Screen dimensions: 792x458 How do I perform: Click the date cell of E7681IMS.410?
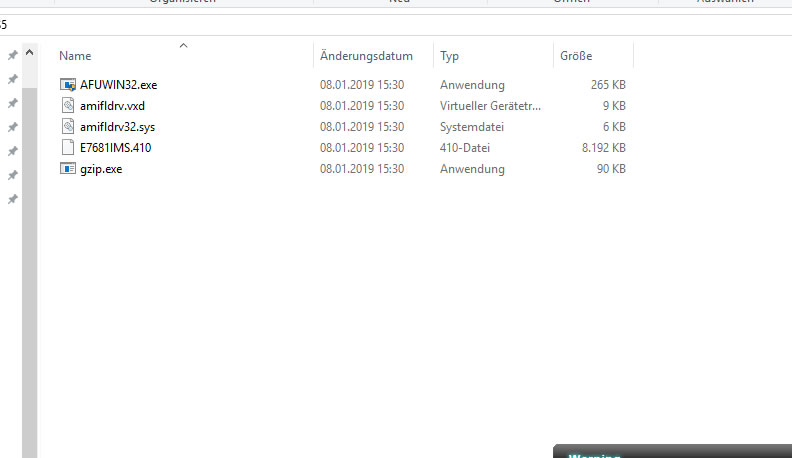(x=362, y=148)
